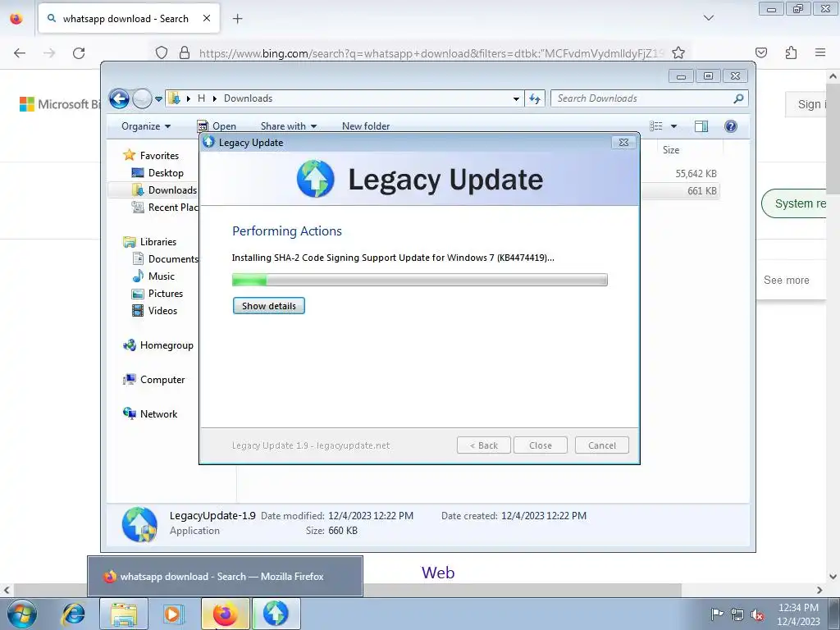The width and height of the screenshot is (840, 630).
Task: Click Firefox taskbar preview thumbnail
Action: tap(225, 577)
